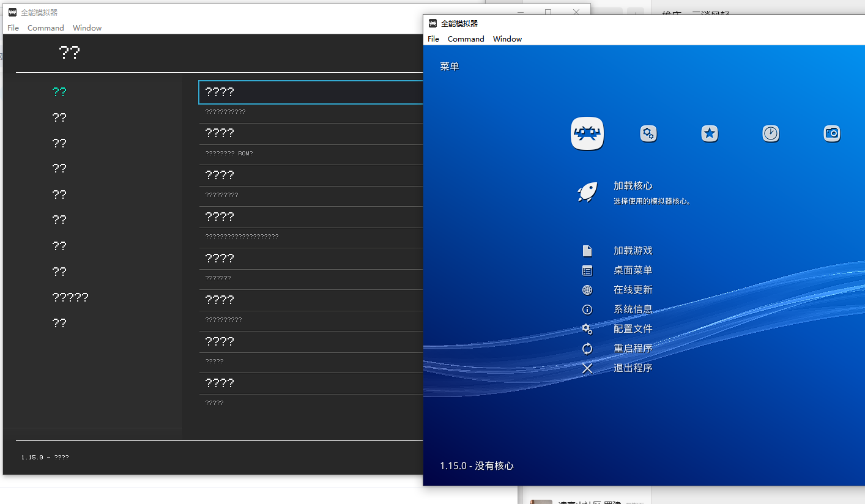865x504 pixels.
Task: Open the Images camera tab icon
Action: click(x=832, y=133)
